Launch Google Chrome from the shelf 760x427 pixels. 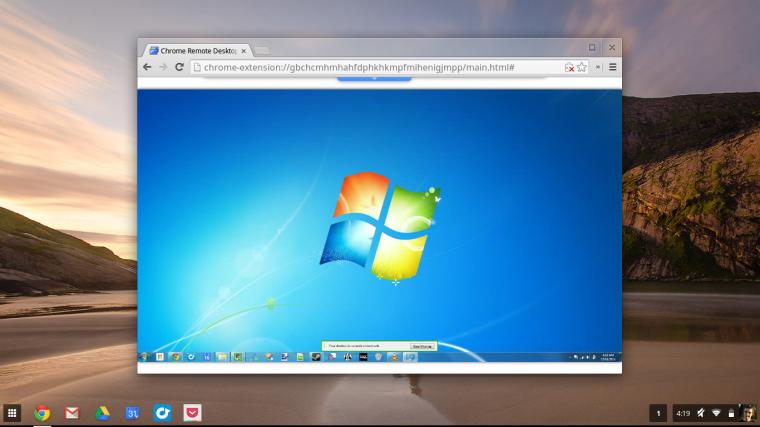(42, 413)
